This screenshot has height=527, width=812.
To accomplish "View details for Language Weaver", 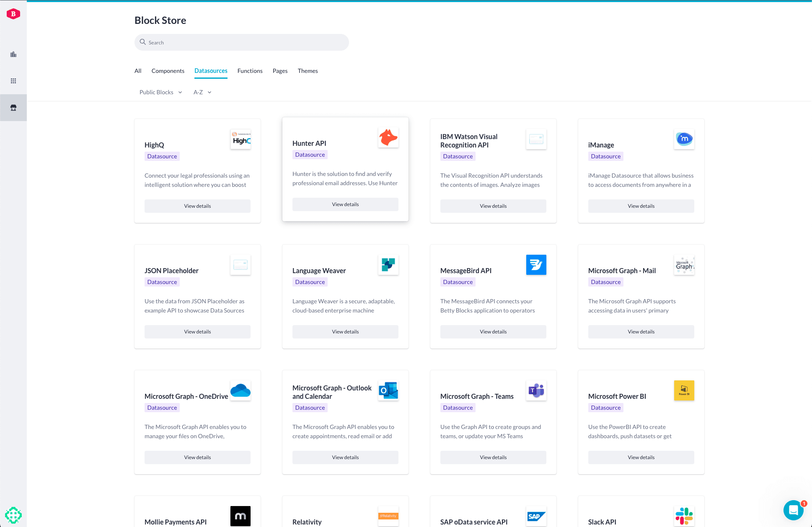I will coord(346,332).
